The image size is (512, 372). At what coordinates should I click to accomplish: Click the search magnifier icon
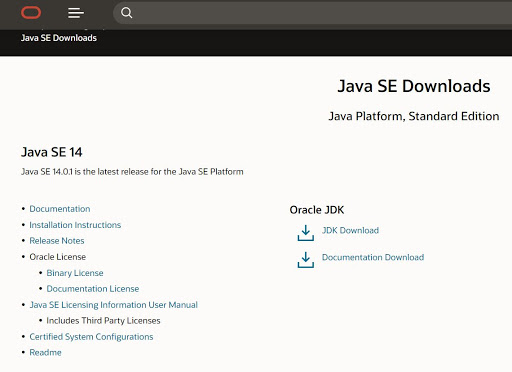tap(126, 13)
